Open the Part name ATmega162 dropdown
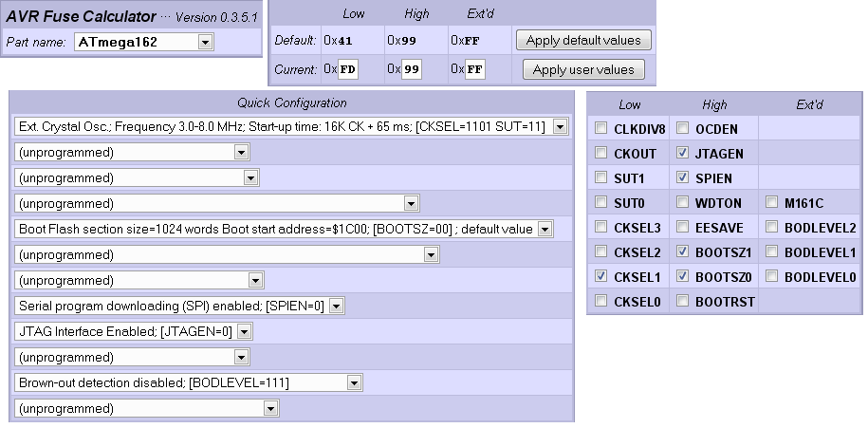This screenshot has height=428, width=868. (144, 42)
